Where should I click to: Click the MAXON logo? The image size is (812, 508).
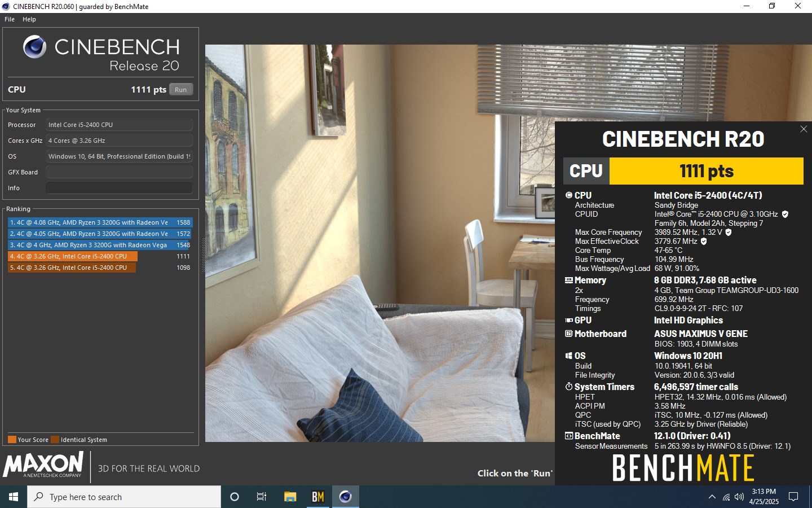[x=43, y=465]
